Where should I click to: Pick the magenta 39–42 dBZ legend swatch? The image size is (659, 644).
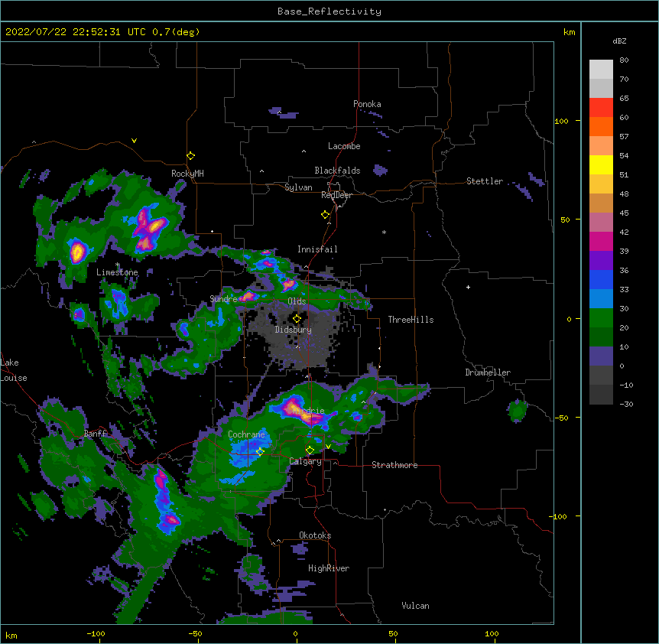601,241
